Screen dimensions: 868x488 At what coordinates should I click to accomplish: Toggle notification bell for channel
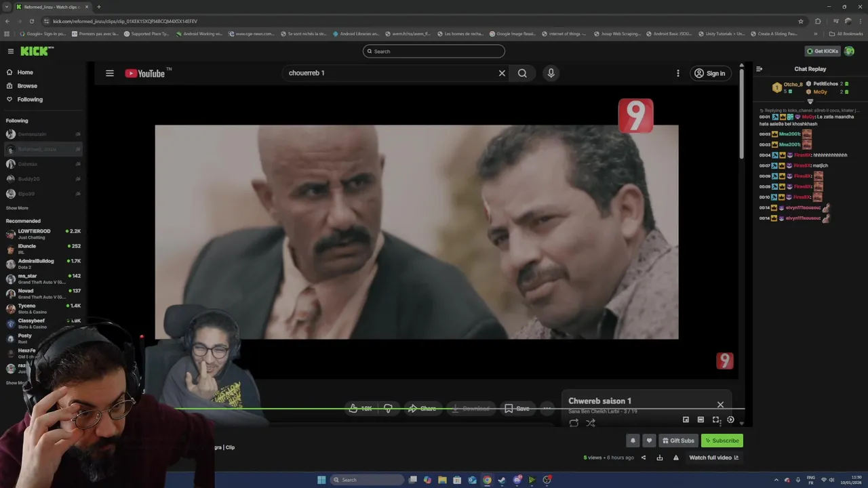click(x=633, y=441)
